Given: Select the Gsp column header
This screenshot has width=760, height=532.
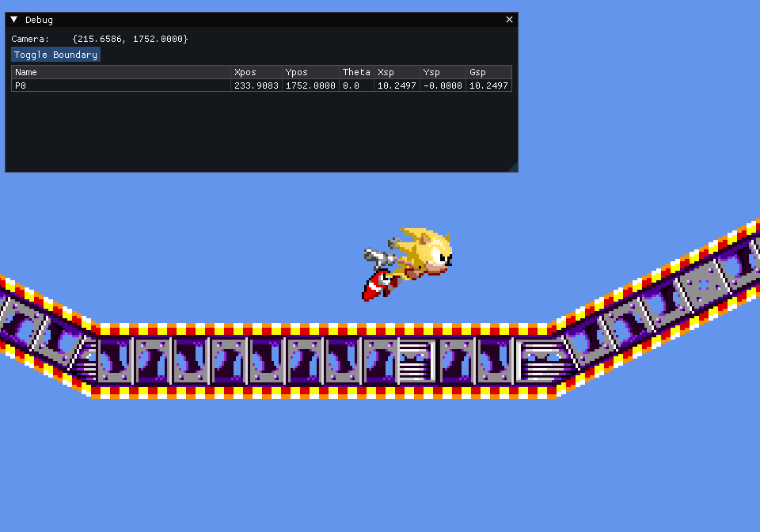Looking at the screenshot, I should pyautogui.click(x=488, y=72).
